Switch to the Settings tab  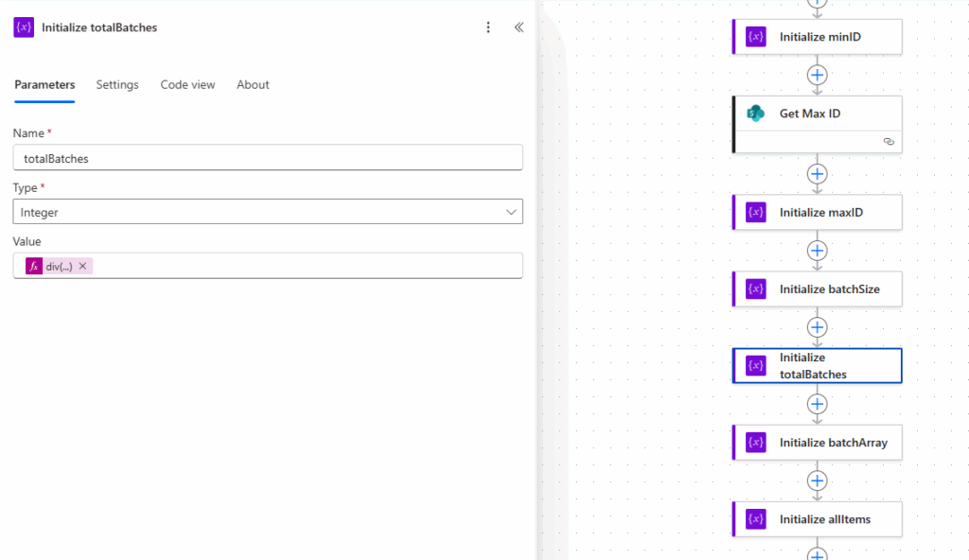[116, 85]
